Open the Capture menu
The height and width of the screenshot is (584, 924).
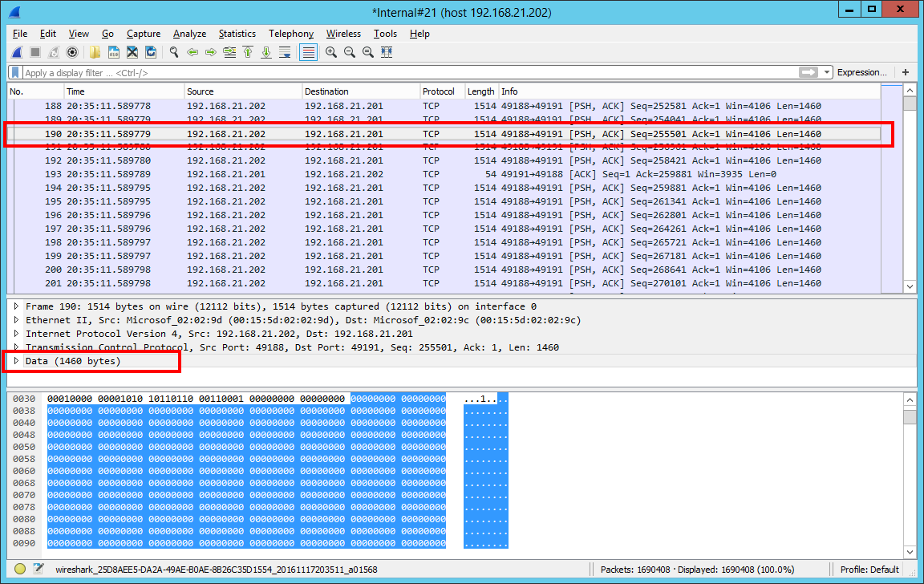pos(144,34)
